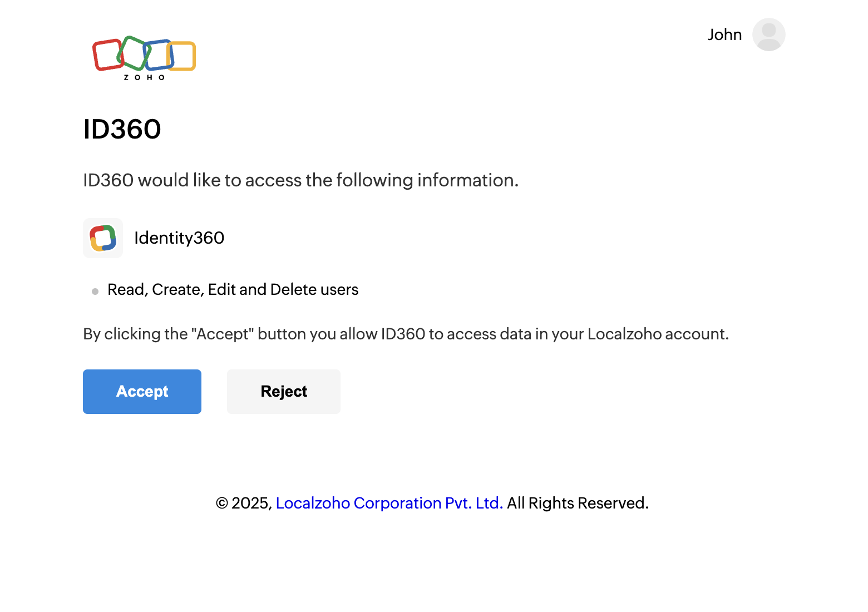Select the ID360 heading

[x=122, y=129]
